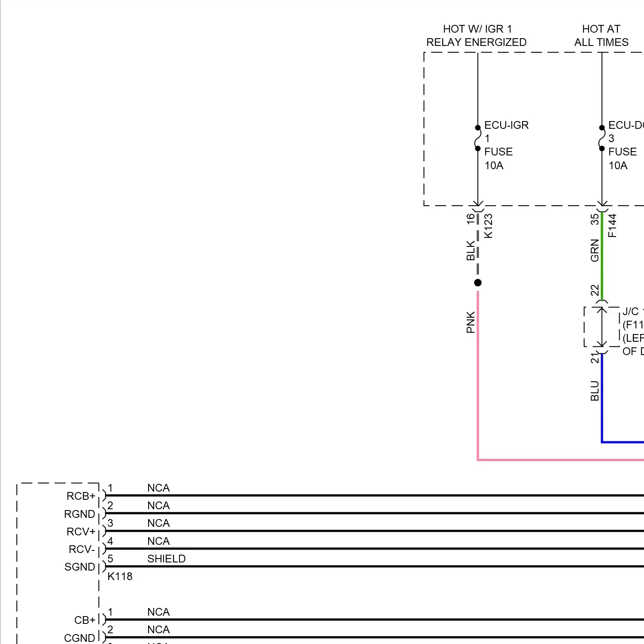Viewport: 644px width, 644px height.
Task: Click the 'BLU' wire color label
Action: [x=595, y=391]
